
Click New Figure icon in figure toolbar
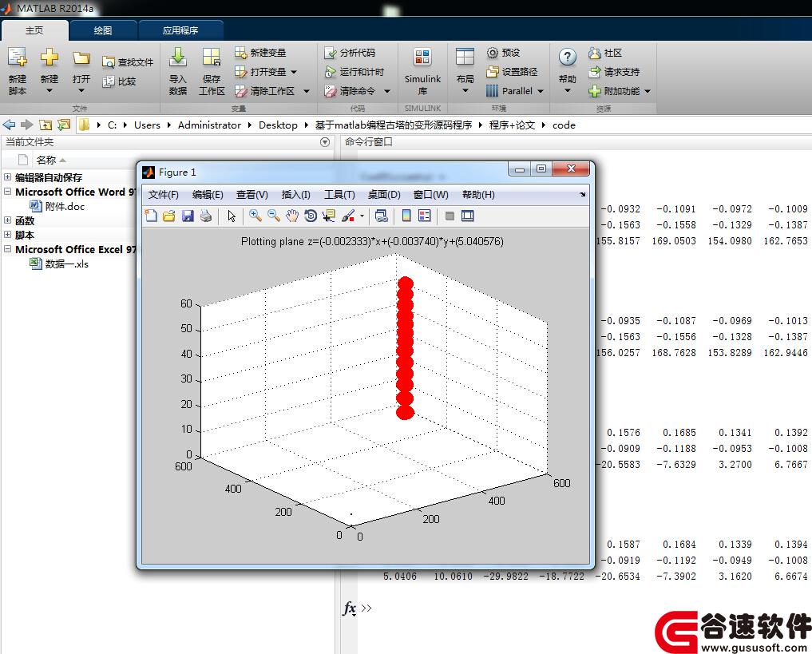tap(151, 216)
